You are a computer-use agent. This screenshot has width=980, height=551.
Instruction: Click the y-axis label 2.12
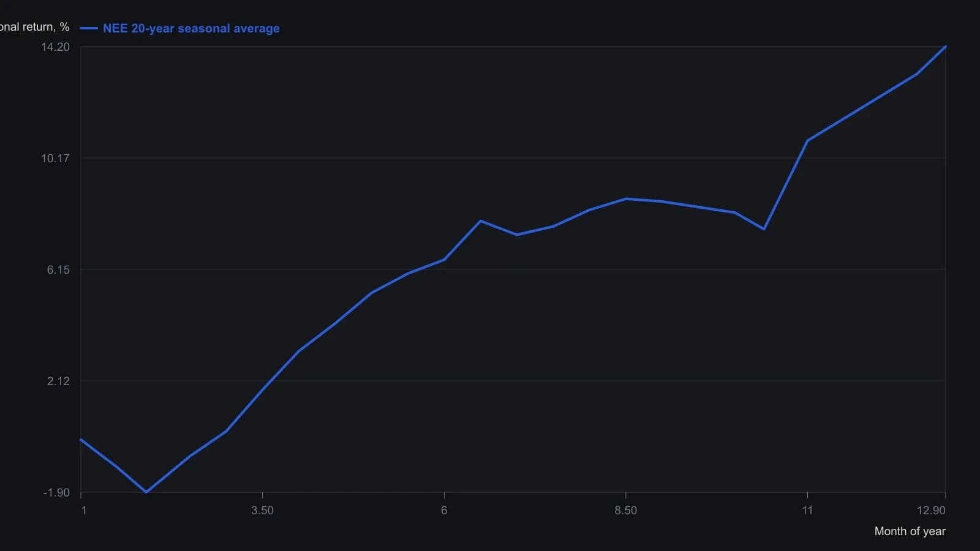pyautogui.click(x=58, y=381)
